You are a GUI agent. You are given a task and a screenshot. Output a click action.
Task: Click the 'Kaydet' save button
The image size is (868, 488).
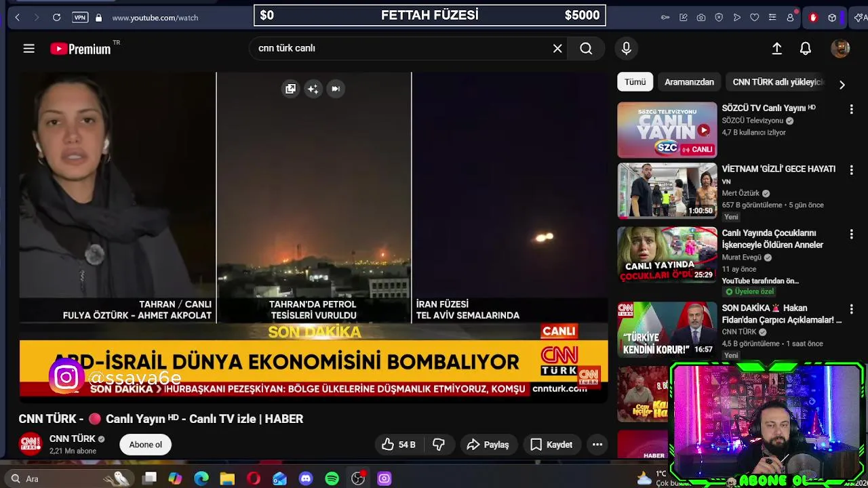551,445
